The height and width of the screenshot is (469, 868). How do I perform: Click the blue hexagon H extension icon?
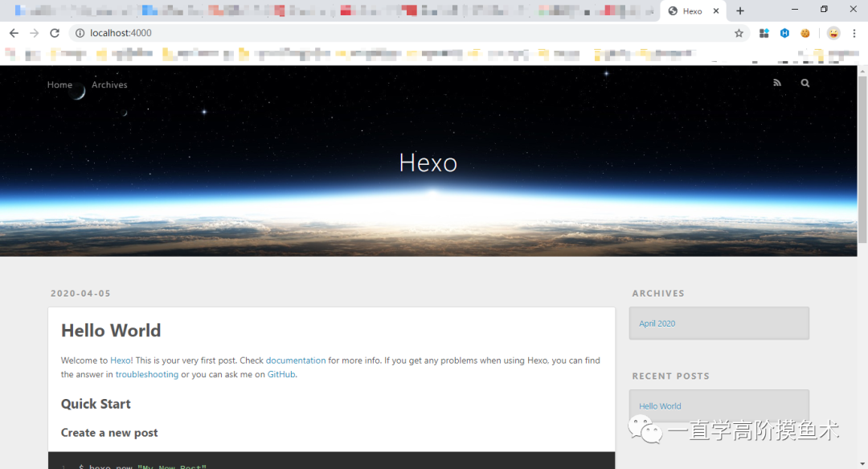(x=784, y=33)
